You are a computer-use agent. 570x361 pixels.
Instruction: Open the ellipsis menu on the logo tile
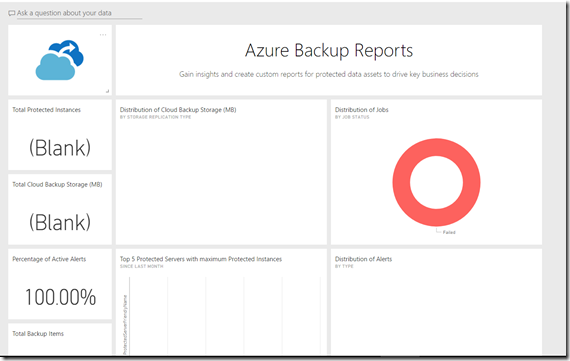[x=103, y=35]
